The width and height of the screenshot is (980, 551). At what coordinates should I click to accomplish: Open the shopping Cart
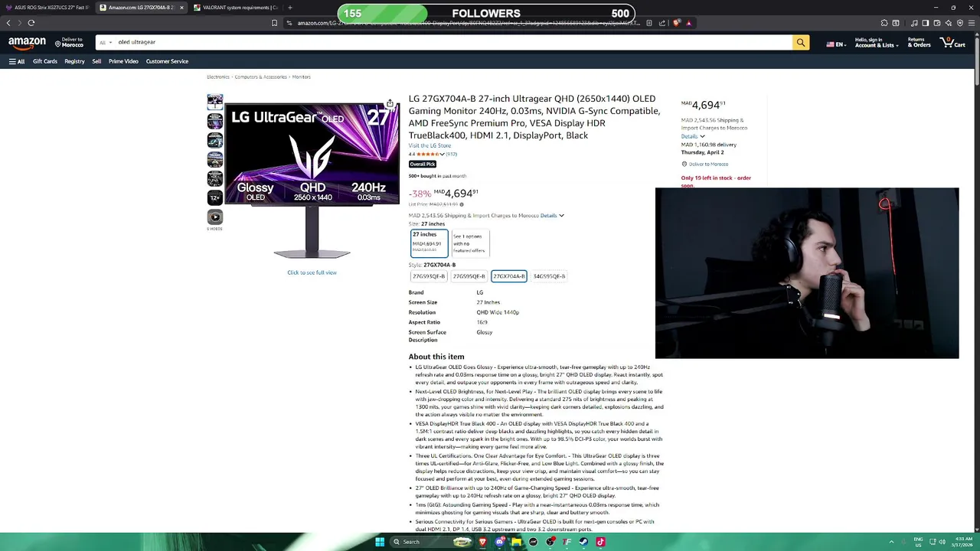point(952,43)
